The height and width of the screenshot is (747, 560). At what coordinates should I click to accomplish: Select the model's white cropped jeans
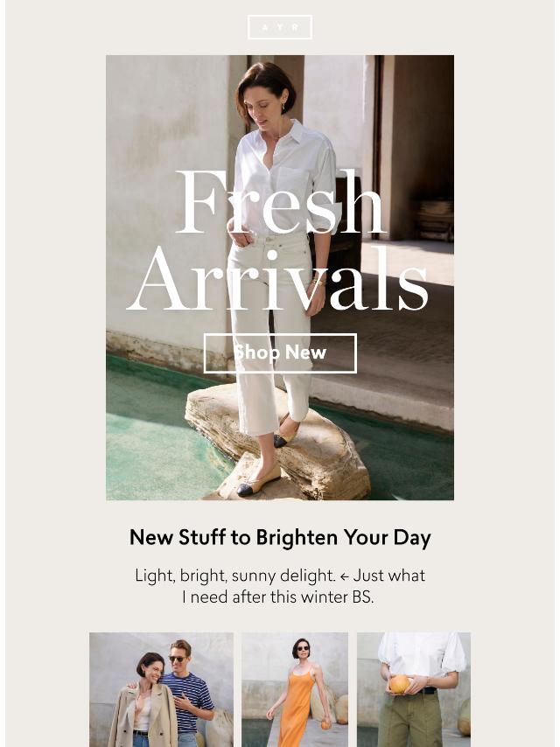click(x=269, y=333)
